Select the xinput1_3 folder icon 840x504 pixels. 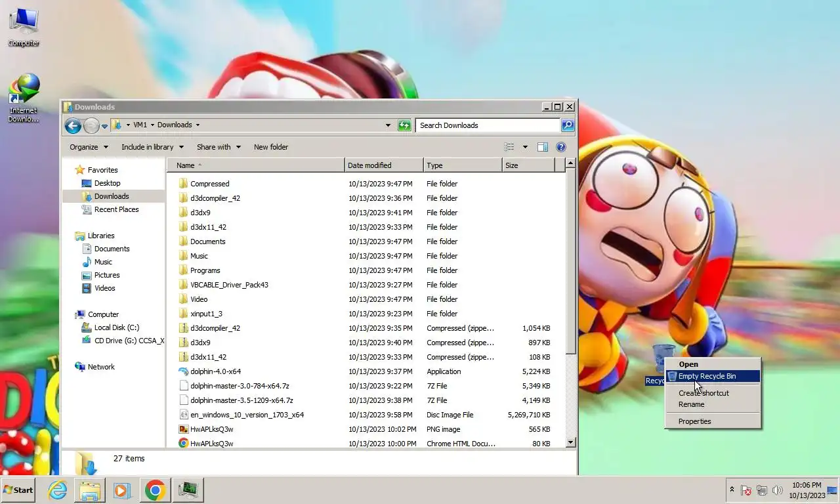coord(184,314)
